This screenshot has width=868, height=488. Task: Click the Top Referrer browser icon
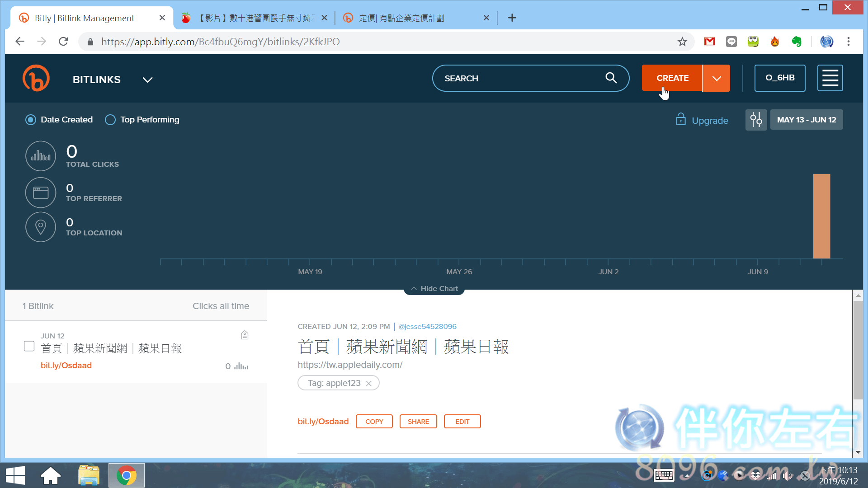click(x=41, y=192)
